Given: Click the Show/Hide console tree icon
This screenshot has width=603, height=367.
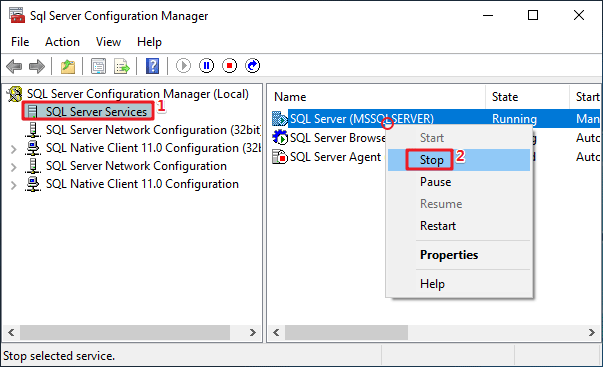Looking at the screenshot, I should (x=98, y=66).
